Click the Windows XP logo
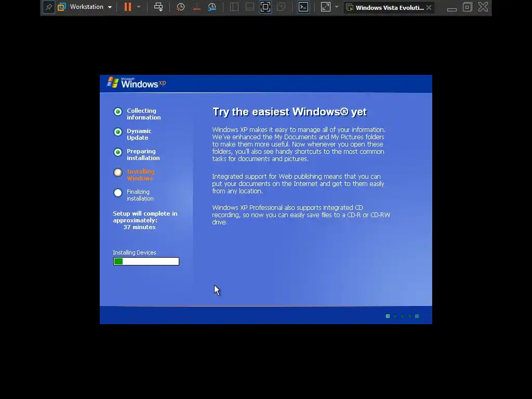Screen dimensions: 532x399 tap(137, 83)
